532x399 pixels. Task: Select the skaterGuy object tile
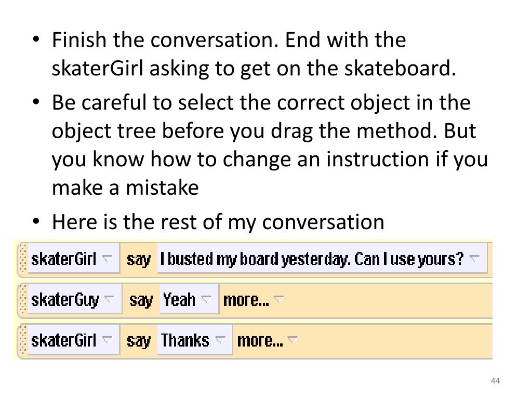tap(75, 300)
